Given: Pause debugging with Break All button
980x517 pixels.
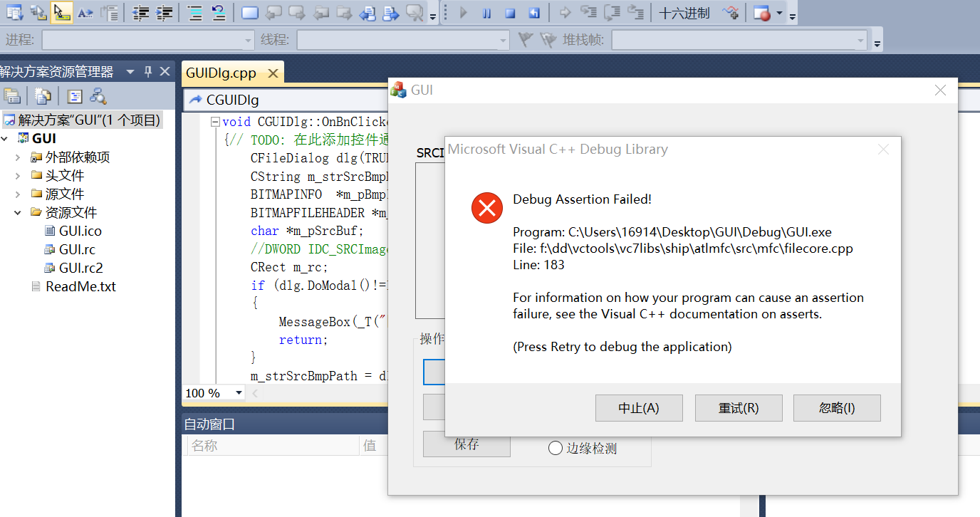Looking at the screenshot, I should click(x=487, y=13).
